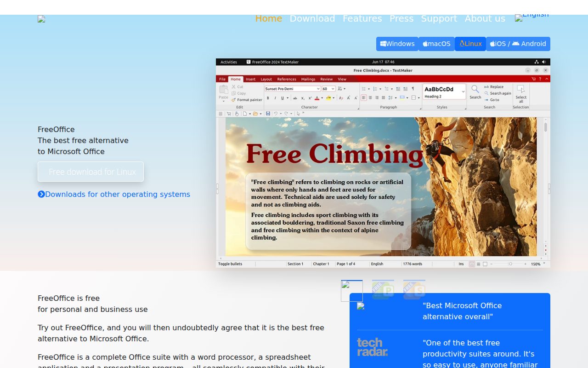
Task: Click the Search magnifier icon
Action: [475, 89]
